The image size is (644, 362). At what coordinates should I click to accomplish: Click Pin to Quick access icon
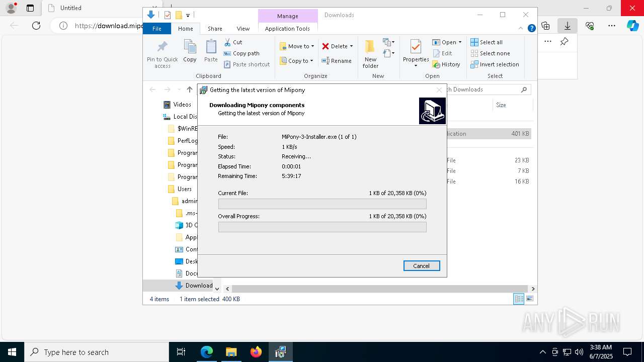point(162,54)
